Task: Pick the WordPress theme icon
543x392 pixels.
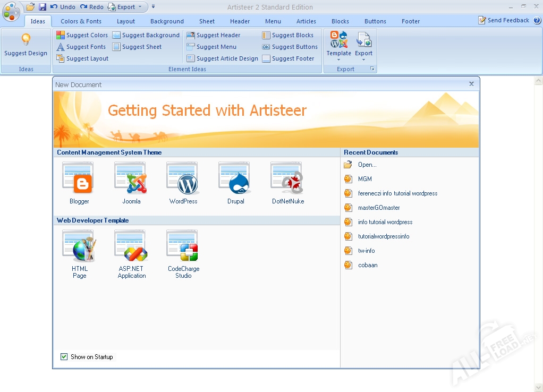Action: pyautogui.click(x=183, y=178)
